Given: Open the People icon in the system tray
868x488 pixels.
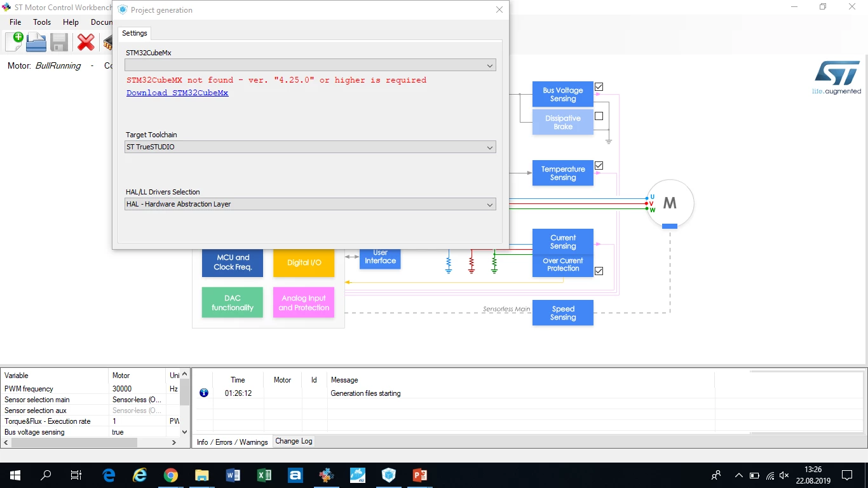Looking at the screenshot, I should coord(716,475).
